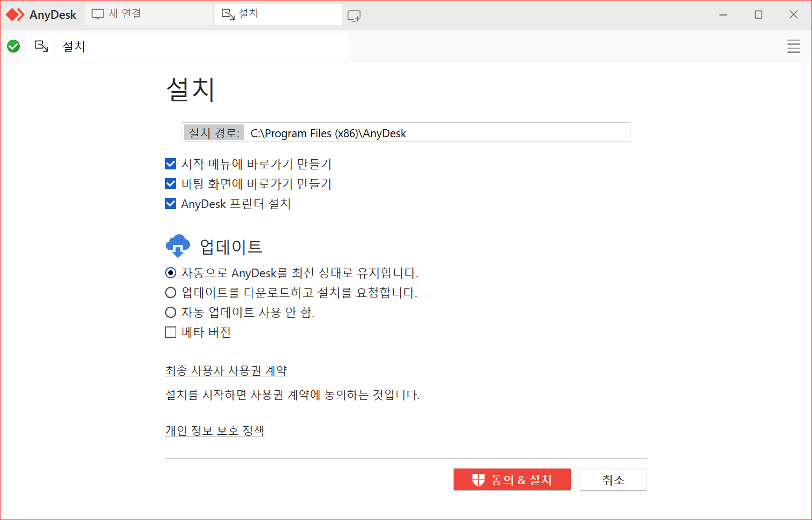The image size is (812, 520).
Task: Select the 설치 tab in title bar
Action: click(278, 14)
